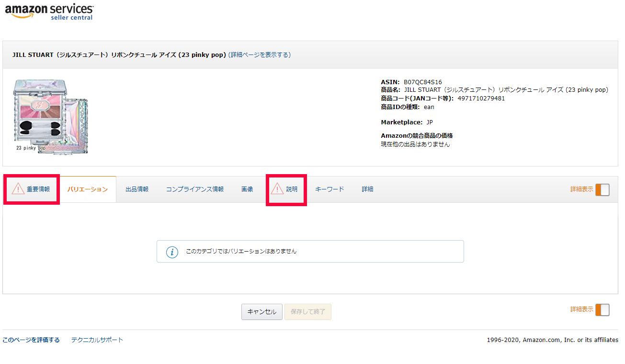Switch to the キーワード tab
The height and width of the screenshot is (364, 625).
point(330,189)
